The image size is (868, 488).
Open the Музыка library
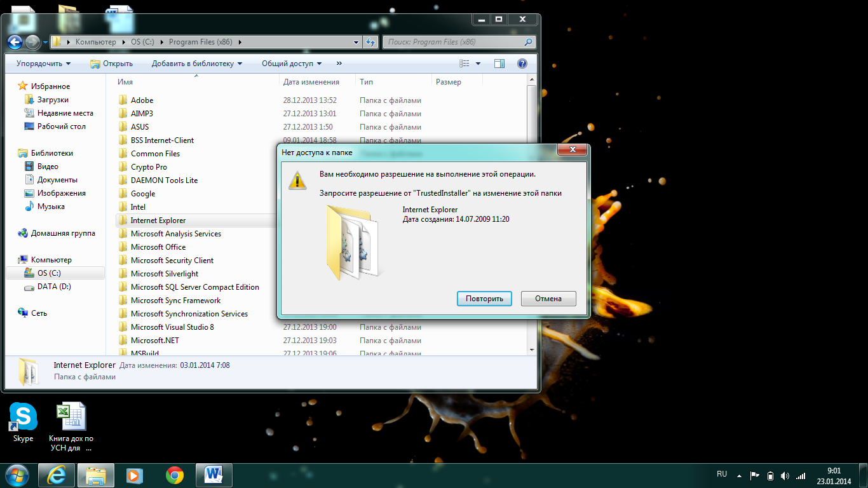[51, 207]
